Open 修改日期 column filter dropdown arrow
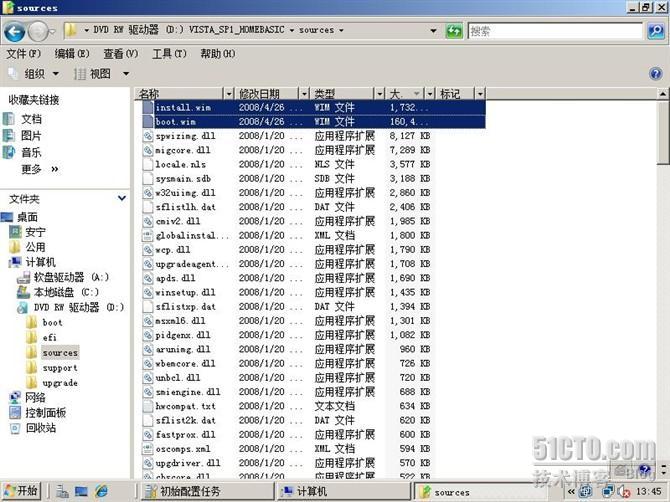The width and height of the screenshot is (670, 502). [x=304, y=94]
